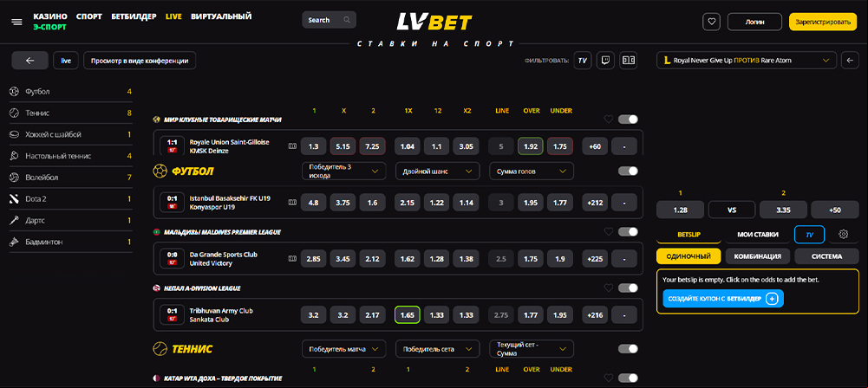Screen dimensions: 868x388
Task: Open LIVE menu item
Action: (x=173, y=16)
